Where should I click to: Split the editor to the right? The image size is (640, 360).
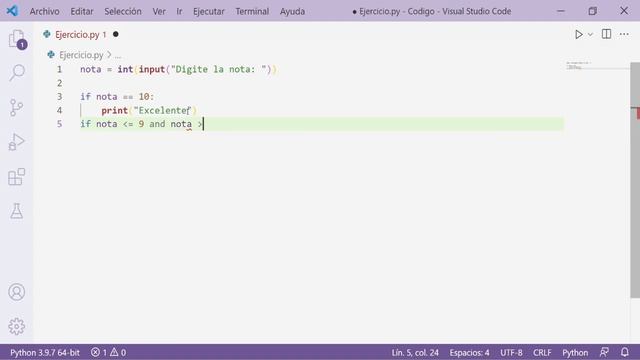[607, 34]
